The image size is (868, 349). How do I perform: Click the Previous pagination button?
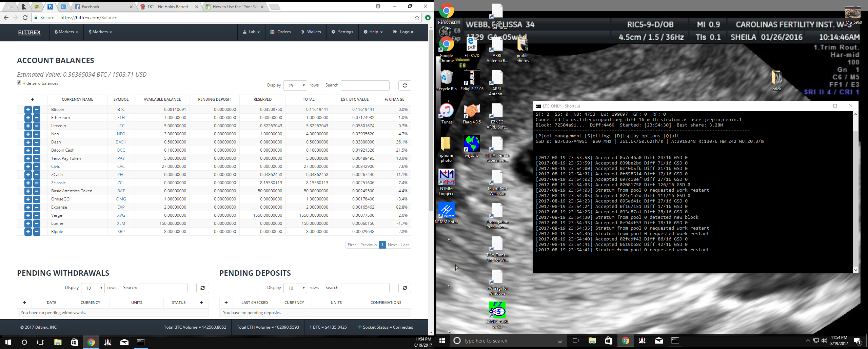click(x=368, y=245)
